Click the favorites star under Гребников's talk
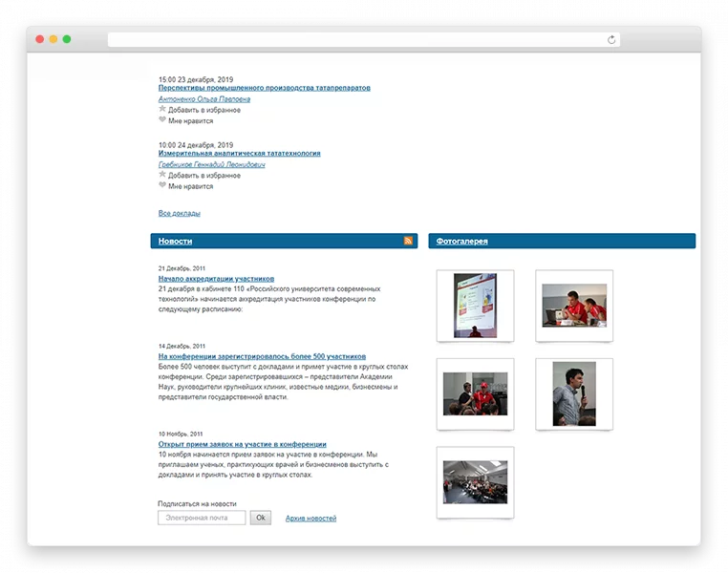Image resolution: width=728 pixels, height=573 pixels. 162,175
